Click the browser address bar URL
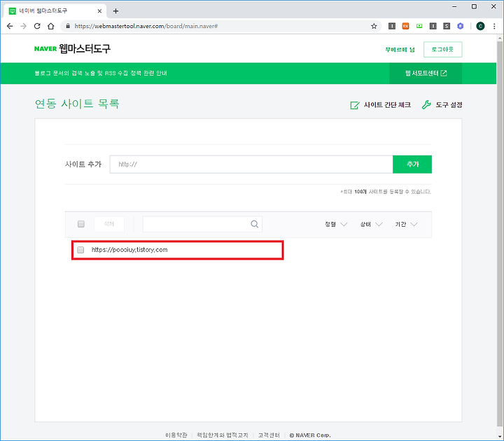 (x=146, y=26)
